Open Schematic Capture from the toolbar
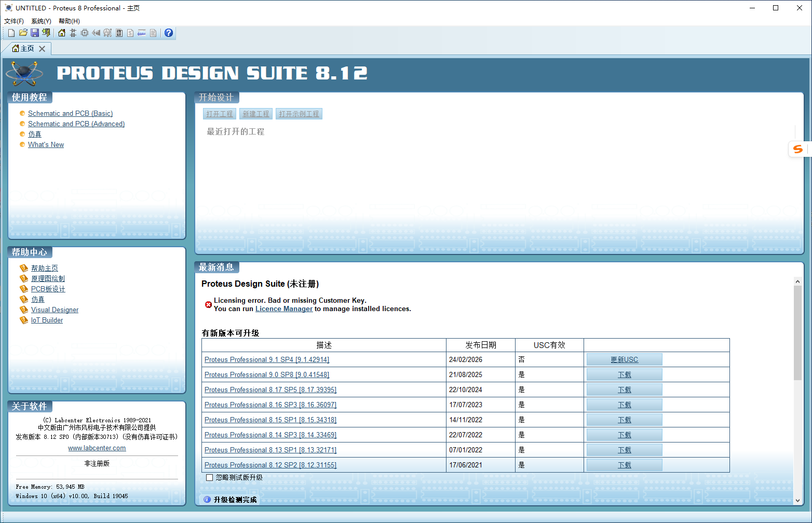Image resolution: width=812 pixels, height=523 pixels. click(73, 33)
